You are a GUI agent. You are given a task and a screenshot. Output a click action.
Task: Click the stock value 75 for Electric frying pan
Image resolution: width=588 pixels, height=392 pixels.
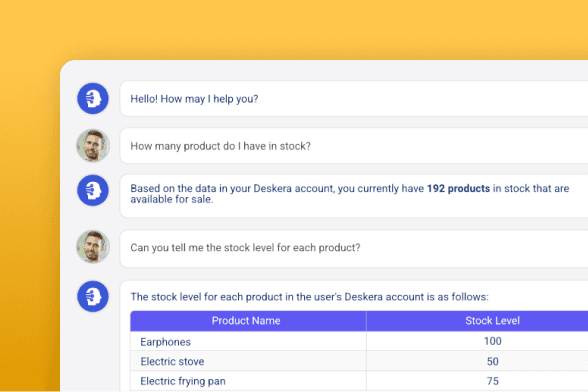pyautogui.click(x=492, y=381)
